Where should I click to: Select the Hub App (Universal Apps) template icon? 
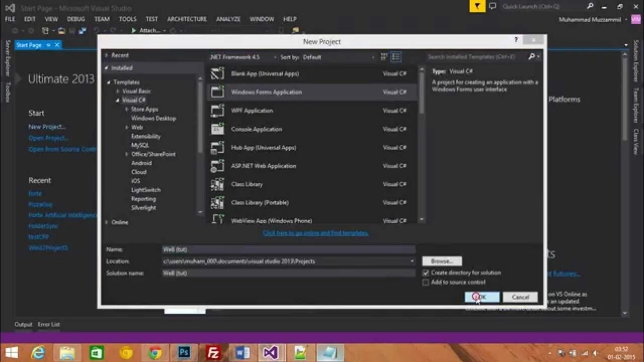(x=217, y=147)
